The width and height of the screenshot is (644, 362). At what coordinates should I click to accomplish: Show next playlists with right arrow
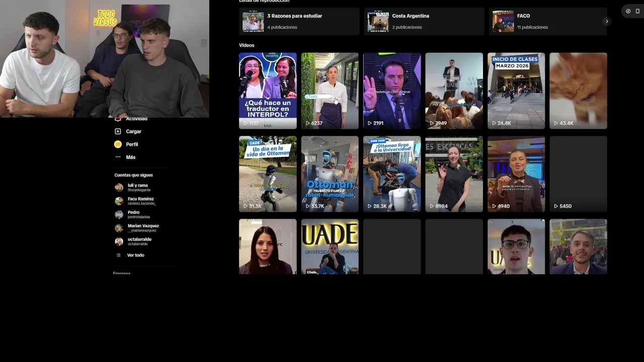click(x=607, y=21)
